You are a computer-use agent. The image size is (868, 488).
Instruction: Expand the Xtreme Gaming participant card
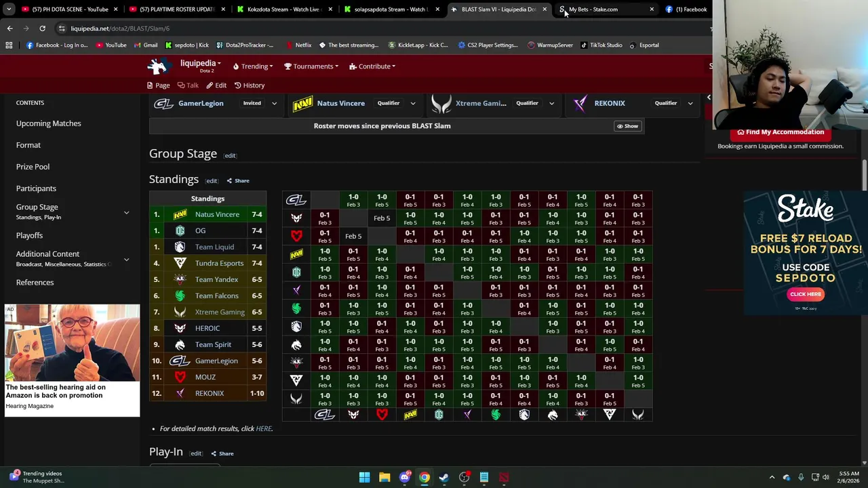click(x=551, y=104)
